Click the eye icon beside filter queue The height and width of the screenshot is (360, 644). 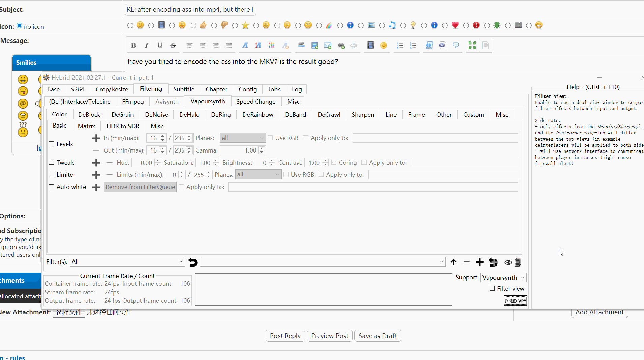[x=508, y=262]
